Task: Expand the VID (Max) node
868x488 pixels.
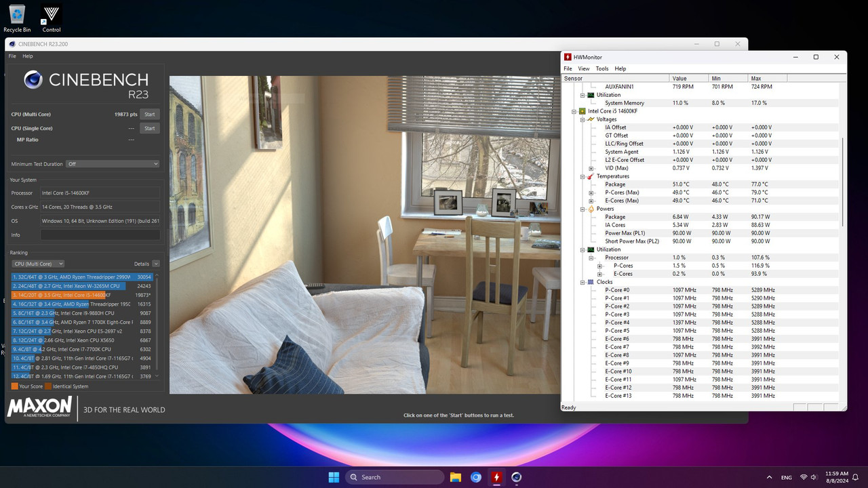Action: [x=591, y=168]
